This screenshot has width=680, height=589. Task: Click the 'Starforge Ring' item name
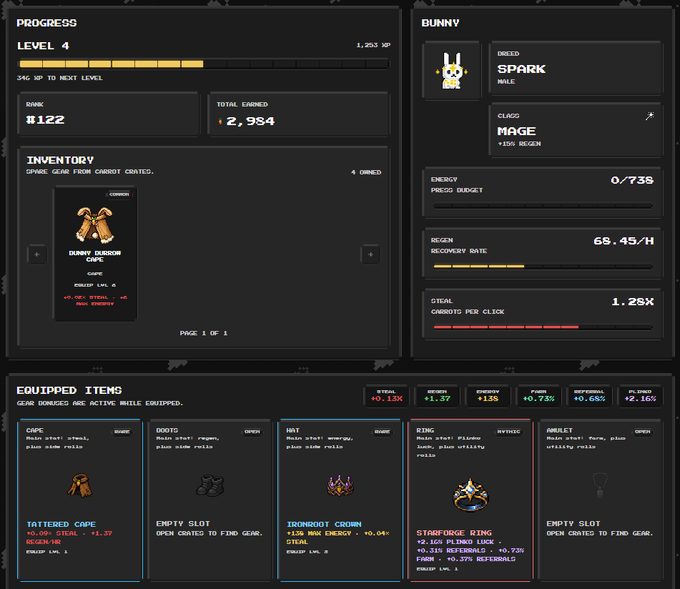coord(454,533)
